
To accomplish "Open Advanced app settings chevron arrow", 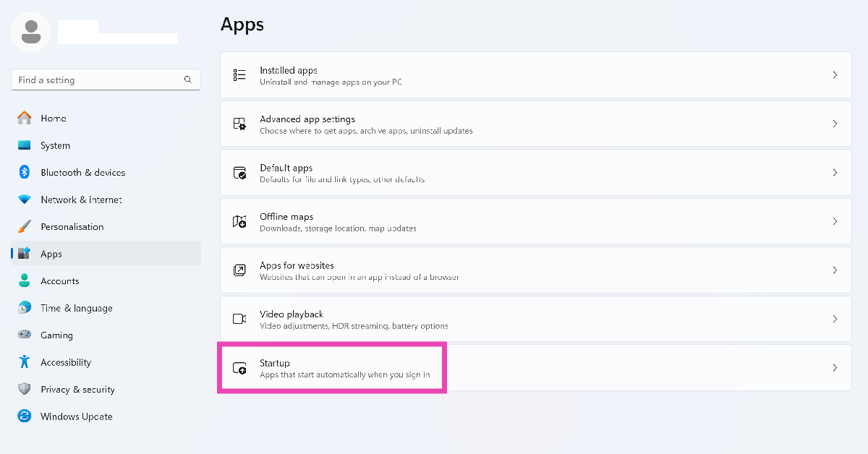I will [x=835, y=124].
